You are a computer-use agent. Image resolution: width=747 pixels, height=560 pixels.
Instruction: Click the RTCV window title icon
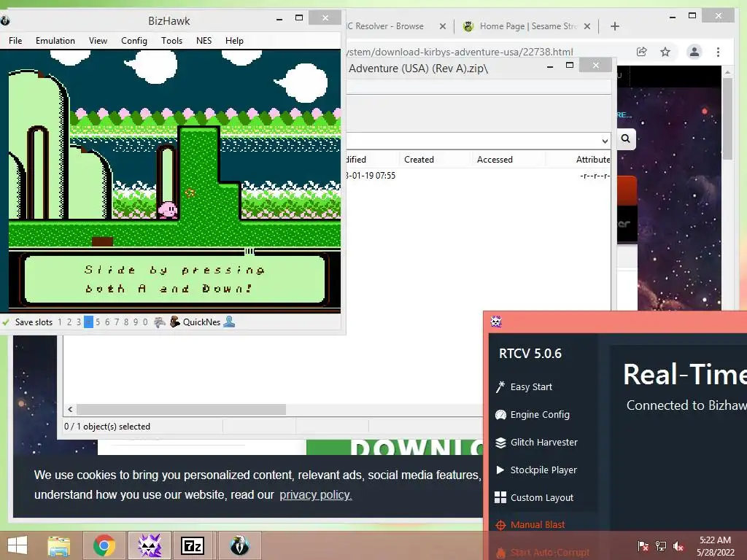click(496, 322)
